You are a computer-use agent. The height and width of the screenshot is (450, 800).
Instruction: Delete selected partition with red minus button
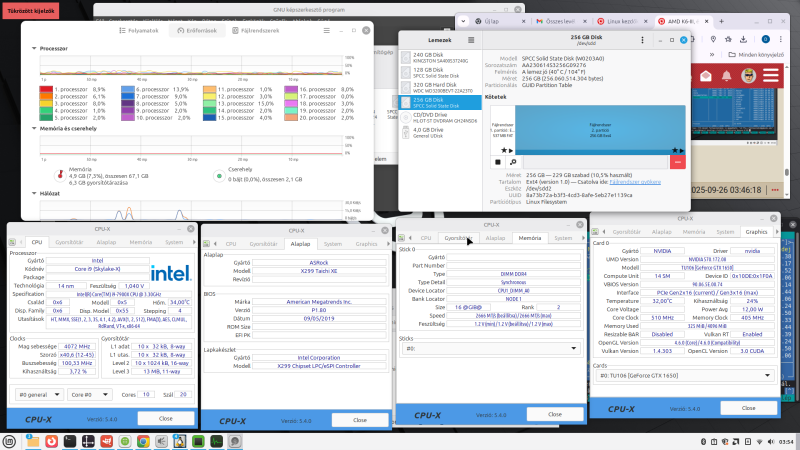click(678, 162)
